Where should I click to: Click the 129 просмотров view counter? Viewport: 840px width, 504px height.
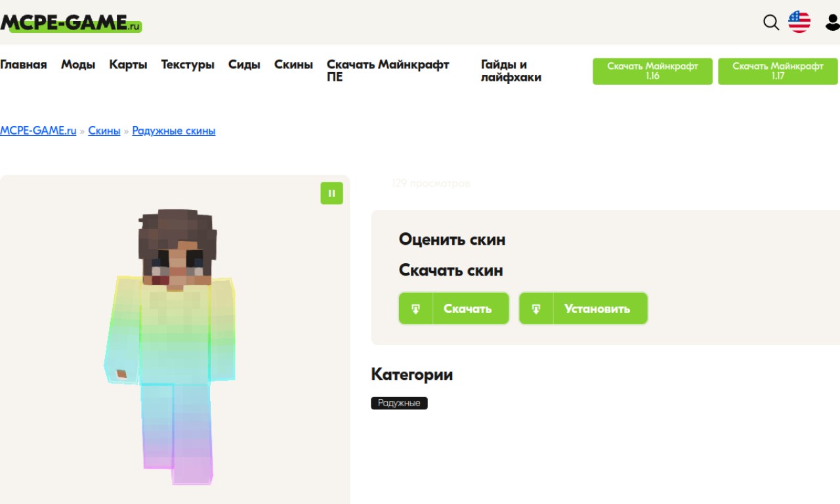[430, 184]
